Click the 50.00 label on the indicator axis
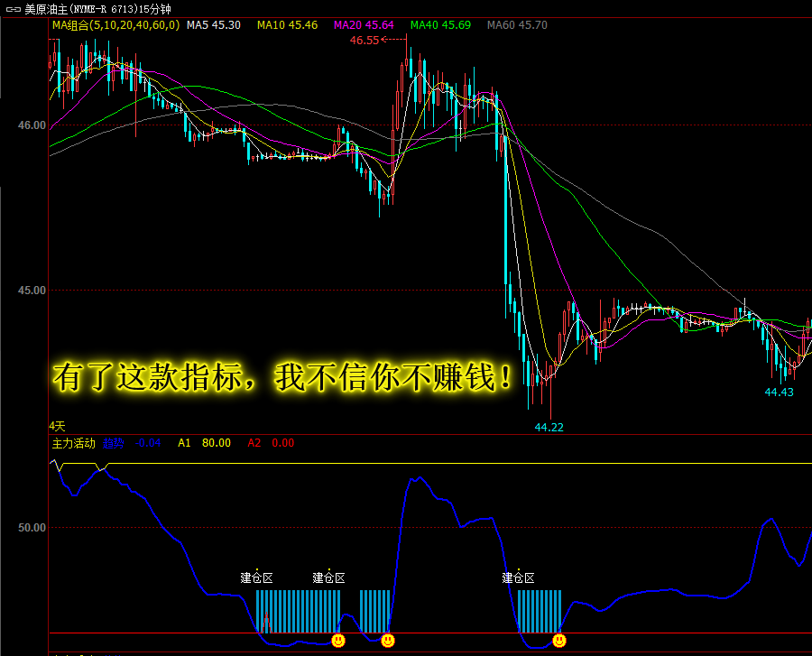The width and height of the screenshot is (812, 656). 32,528
